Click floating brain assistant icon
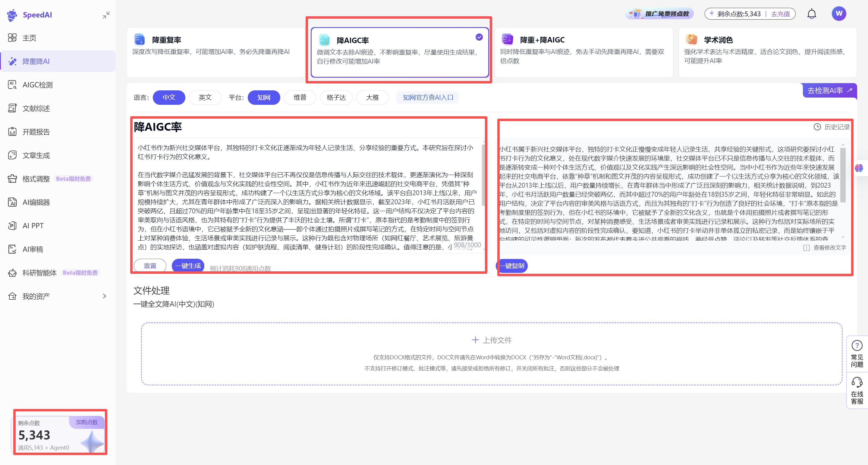Image resolution: width=868 pixels, height=465 pixels. click(x=859, y=168)
